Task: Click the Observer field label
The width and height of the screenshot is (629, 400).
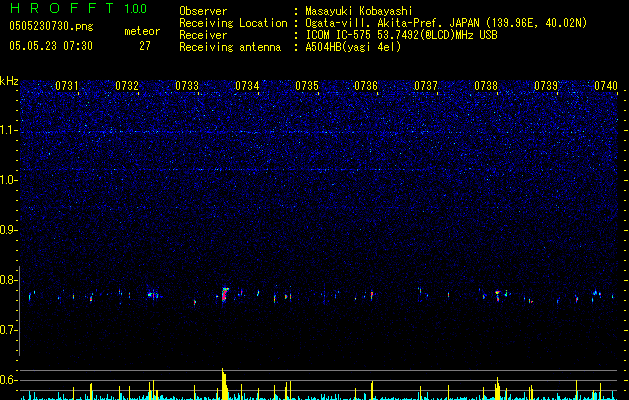Action: coord(203,11)
